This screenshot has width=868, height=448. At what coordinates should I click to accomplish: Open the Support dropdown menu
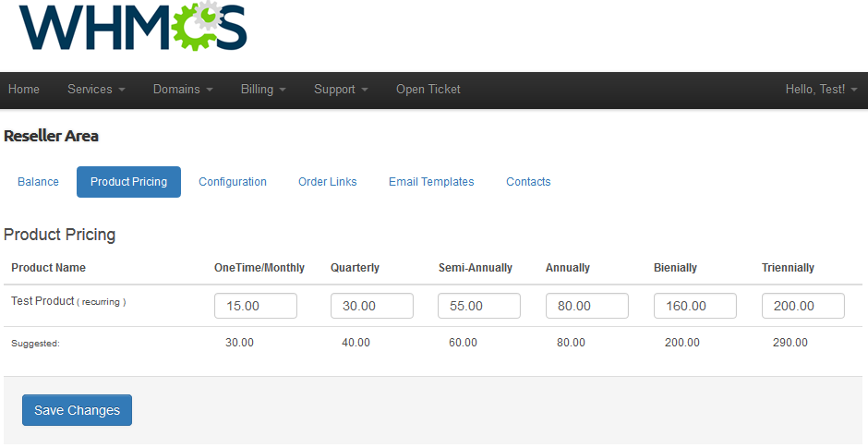(x=341, y=90)
